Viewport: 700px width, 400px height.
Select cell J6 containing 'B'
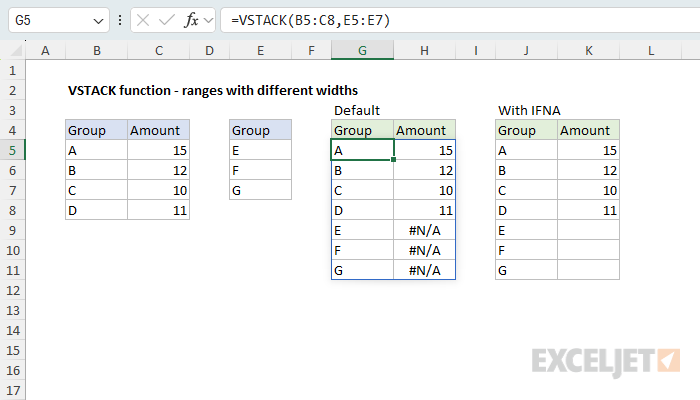click(x=526, y=171)
